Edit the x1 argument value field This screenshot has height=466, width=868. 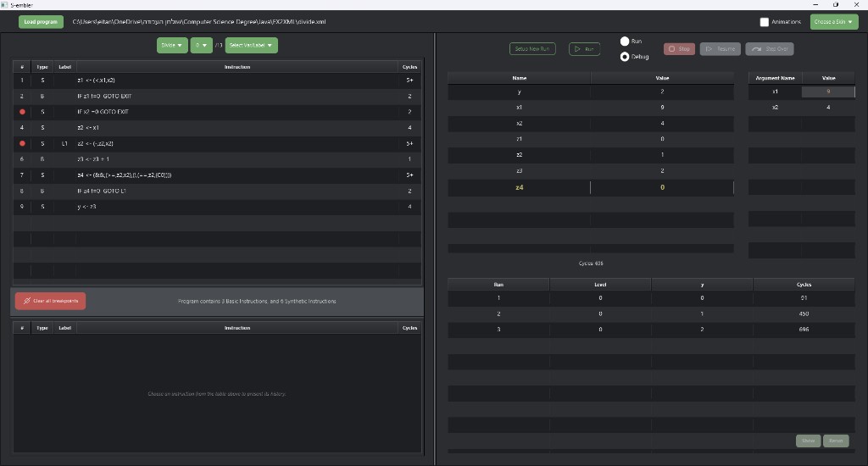point(828,92)
